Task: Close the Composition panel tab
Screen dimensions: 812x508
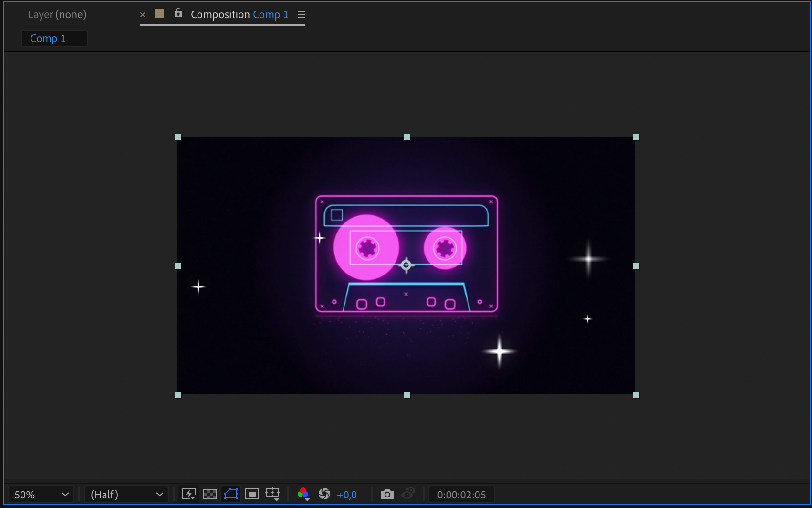Action: click(x=143, y=15)
